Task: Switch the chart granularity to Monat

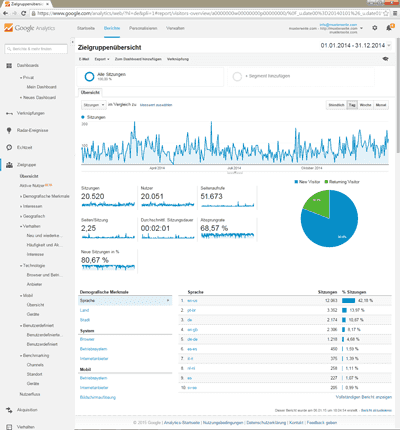Action: point(381,105)
